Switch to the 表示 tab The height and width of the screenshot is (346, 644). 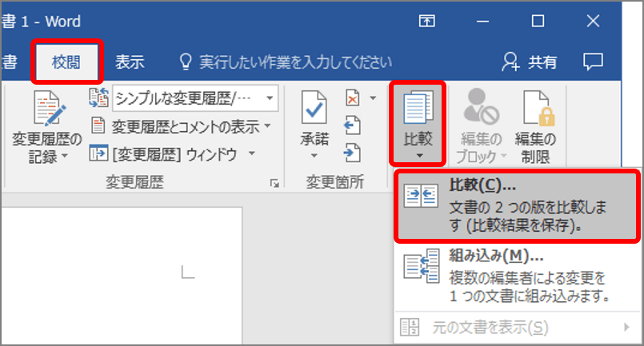[130, 62]
